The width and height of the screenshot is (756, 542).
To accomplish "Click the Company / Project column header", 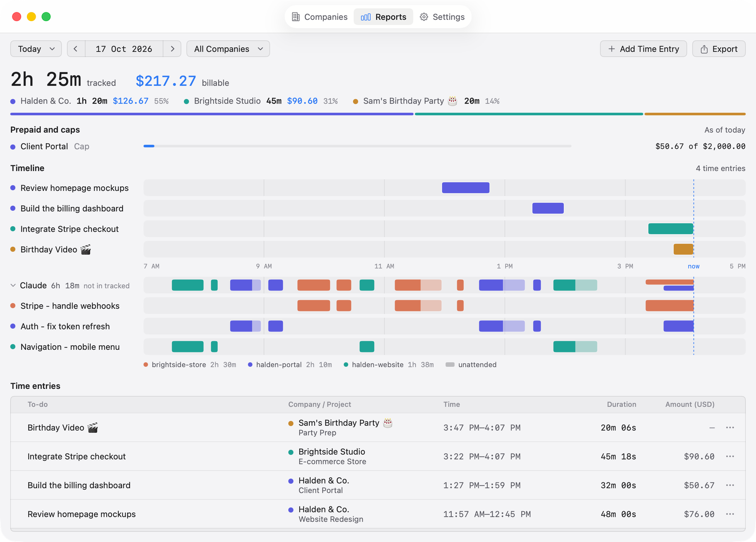I will tap(320, 405).
